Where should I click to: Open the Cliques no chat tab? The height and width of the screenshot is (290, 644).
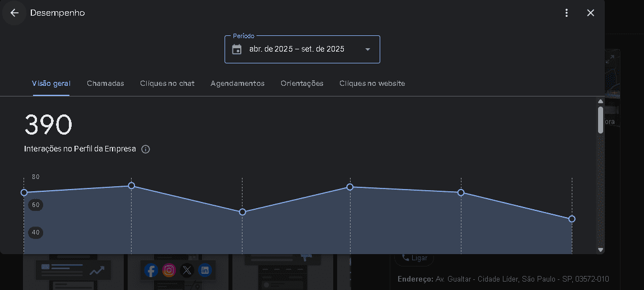(167, 84)
